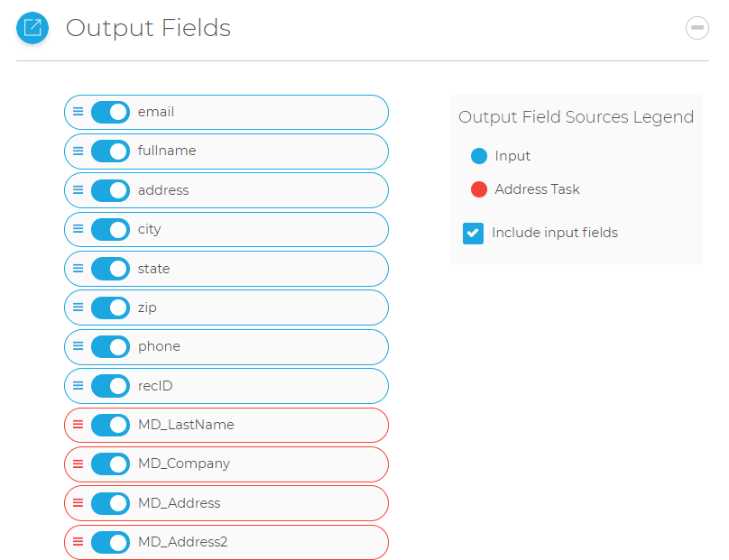Disable the email output field toggle

110,112
